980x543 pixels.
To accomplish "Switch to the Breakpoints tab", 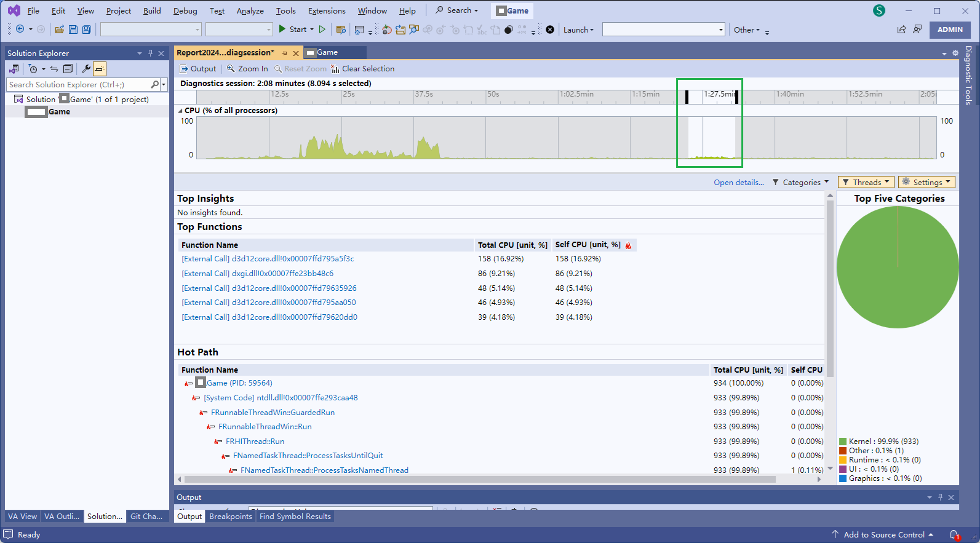I will point(231,517).
